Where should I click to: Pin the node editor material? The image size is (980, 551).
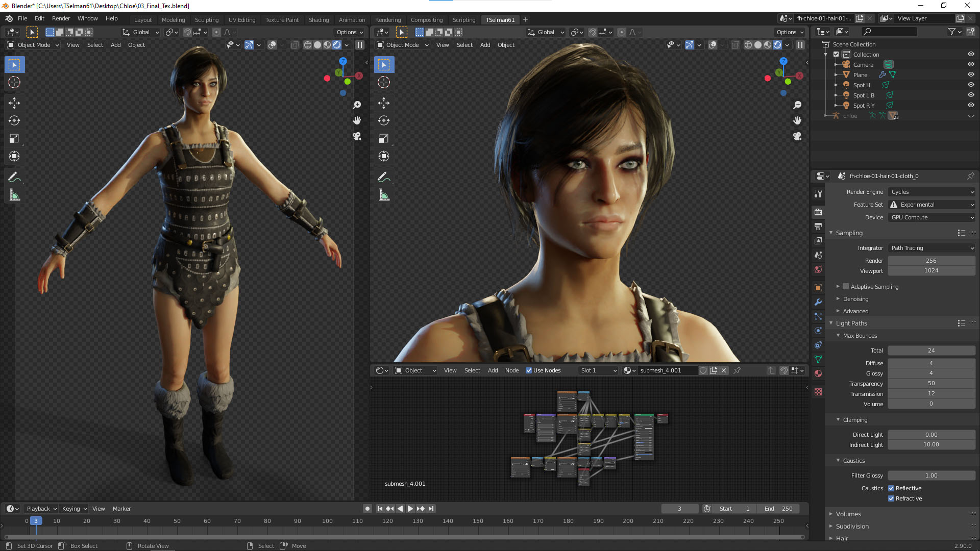click(x=737, y=370)
